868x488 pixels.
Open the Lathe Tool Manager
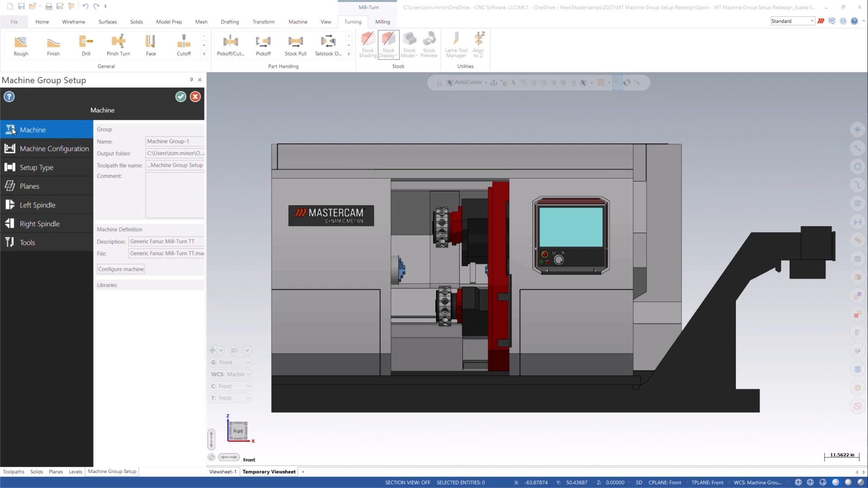click(x=456, y=45)
